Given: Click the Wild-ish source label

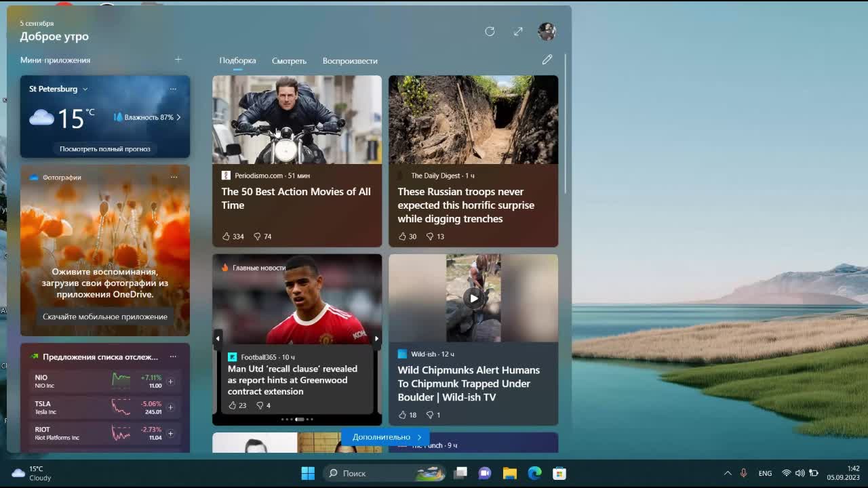Looking at the screenshot, I should click(x=423, y=354).
